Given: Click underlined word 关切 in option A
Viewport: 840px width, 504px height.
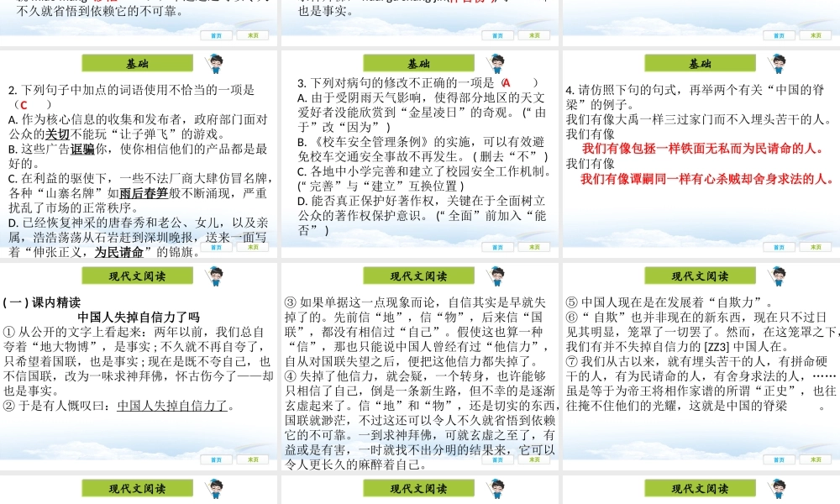Looking at the screenshot, I should tap(57, 134).
